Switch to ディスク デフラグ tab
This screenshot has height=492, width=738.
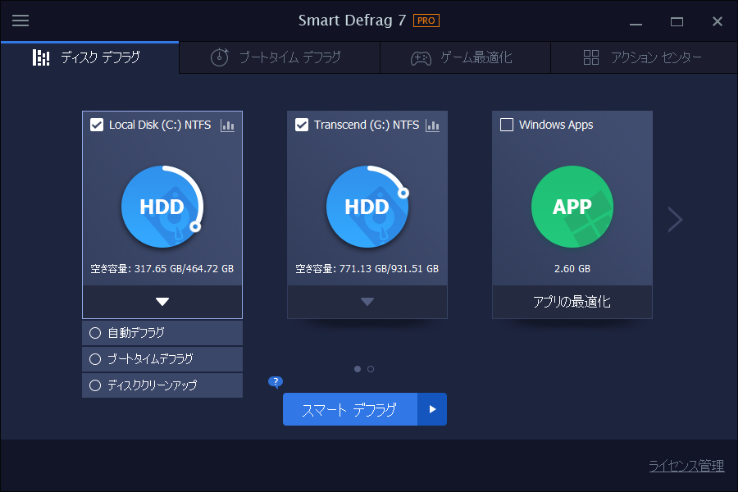tap(89, 57)
